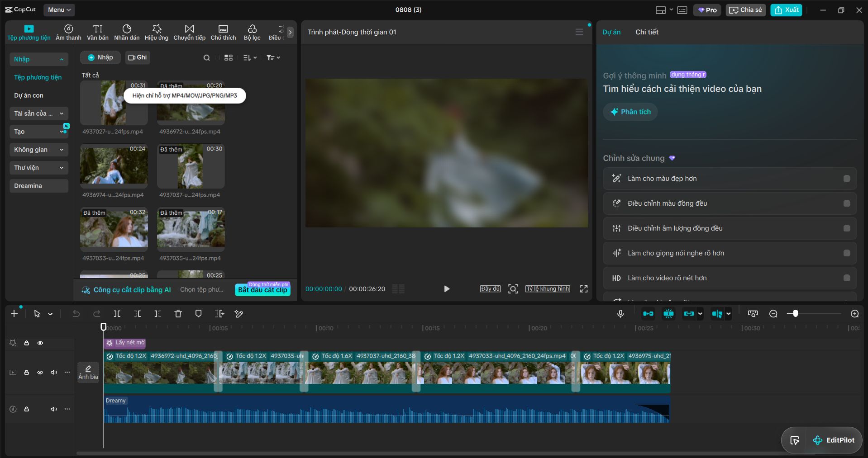The image size is (868, 458).
Task: Open EditPilot assistant
Action: [834, 440]
